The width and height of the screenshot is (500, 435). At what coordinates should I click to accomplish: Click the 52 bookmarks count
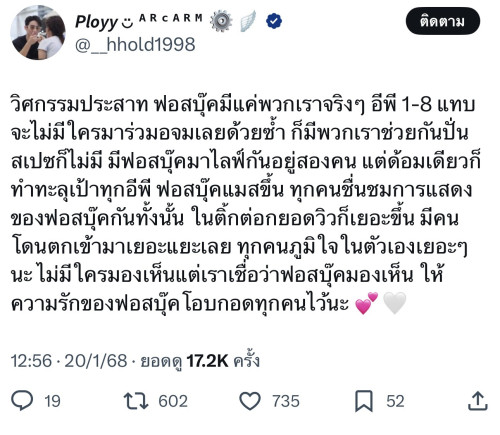[395, 401]
